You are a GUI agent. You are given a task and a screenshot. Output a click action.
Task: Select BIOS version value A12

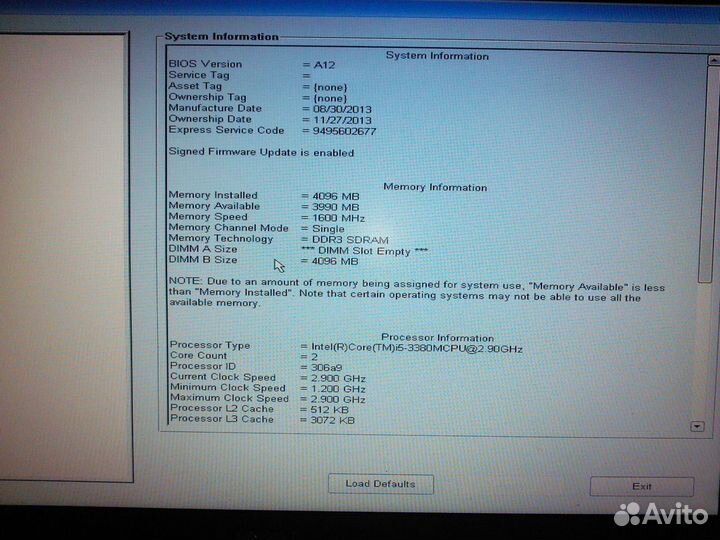click(x=324, y=65)
